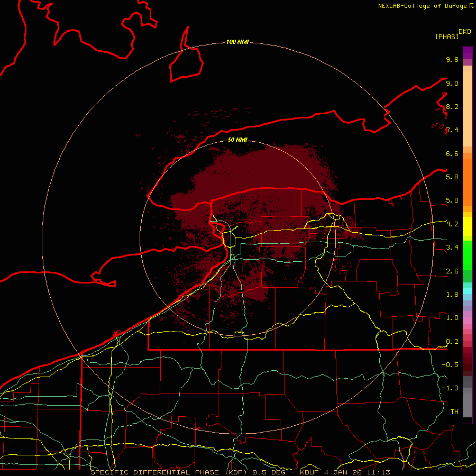This screenshot has width=476, height=476.
Task: Click the yellow band of the color bar
Action: [467, 226]
